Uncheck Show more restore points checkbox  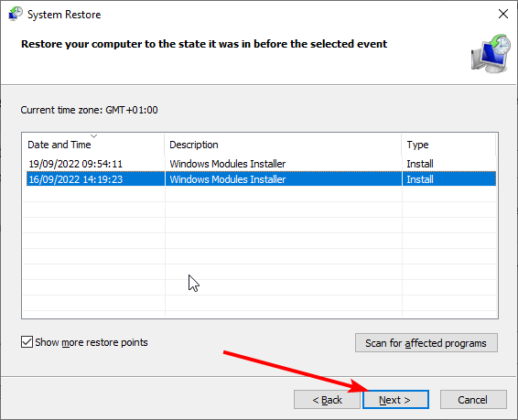[x=27, y=342]
